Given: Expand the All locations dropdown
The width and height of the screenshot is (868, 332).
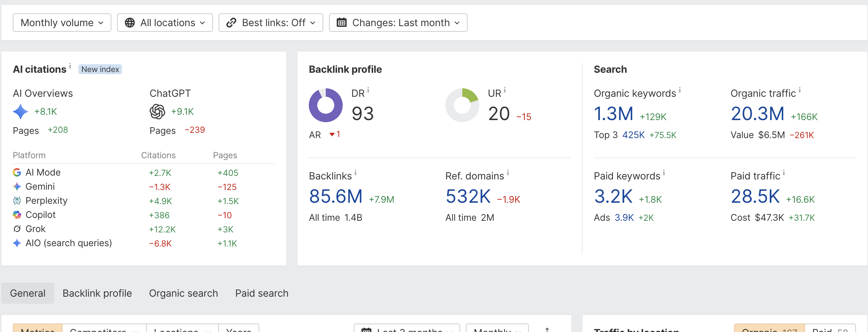Looking at the screenshot, I should point(165,23).
